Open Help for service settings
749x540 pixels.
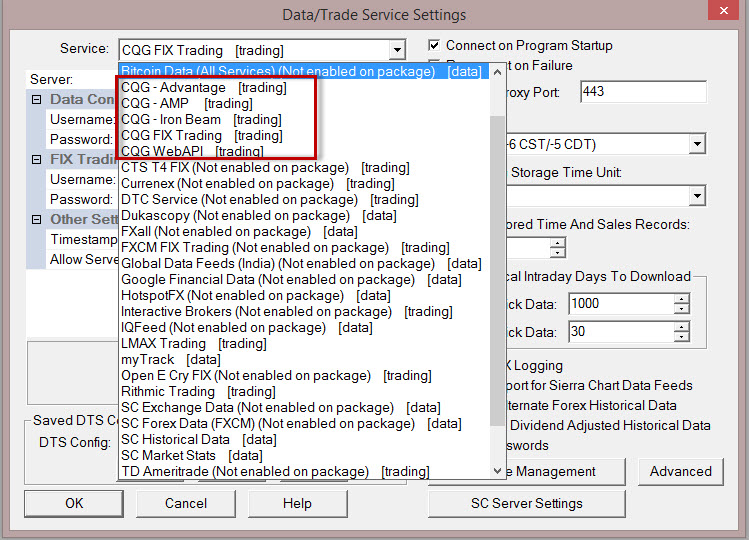click(297, 503)
